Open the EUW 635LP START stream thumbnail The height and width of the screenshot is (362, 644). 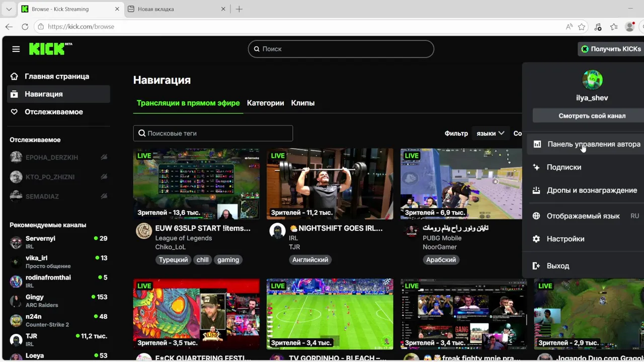[x=196, y=184]
